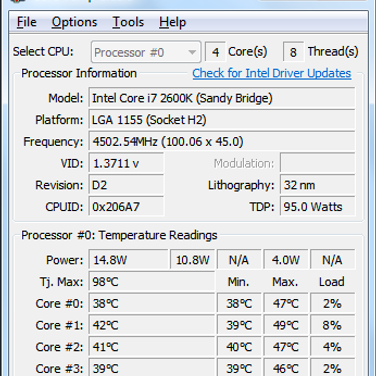Open the Tools menu
376x376 pixels.
[x=128, y=22]
